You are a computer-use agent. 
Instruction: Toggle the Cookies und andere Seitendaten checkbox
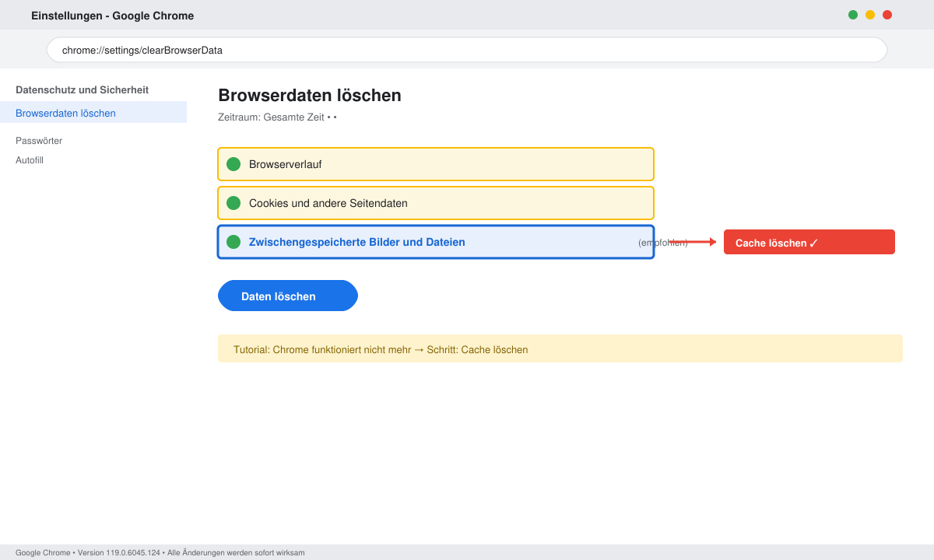tap(233, 203)
